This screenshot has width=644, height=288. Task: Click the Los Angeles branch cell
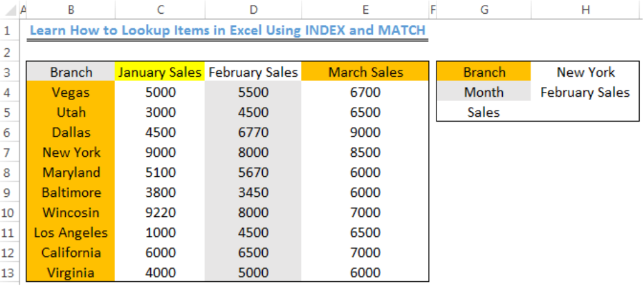click(x=71, y=233)
